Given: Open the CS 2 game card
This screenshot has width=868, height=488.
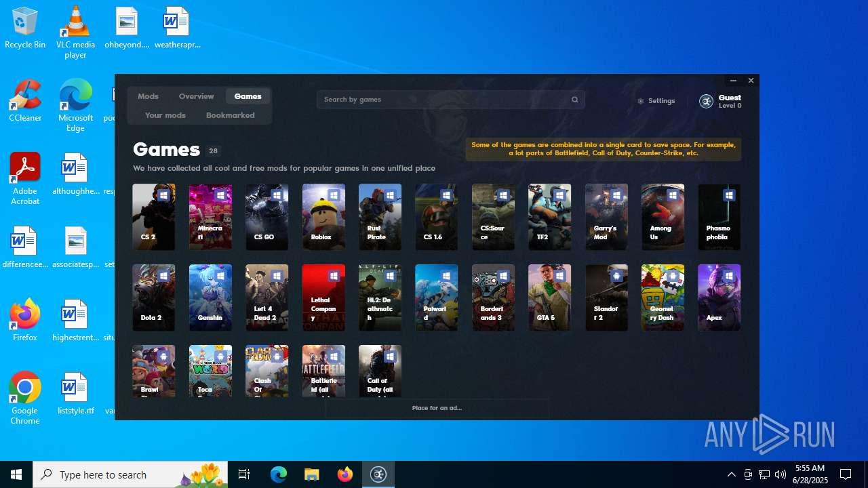Looking at the screenshot, I should pos(154,217).
